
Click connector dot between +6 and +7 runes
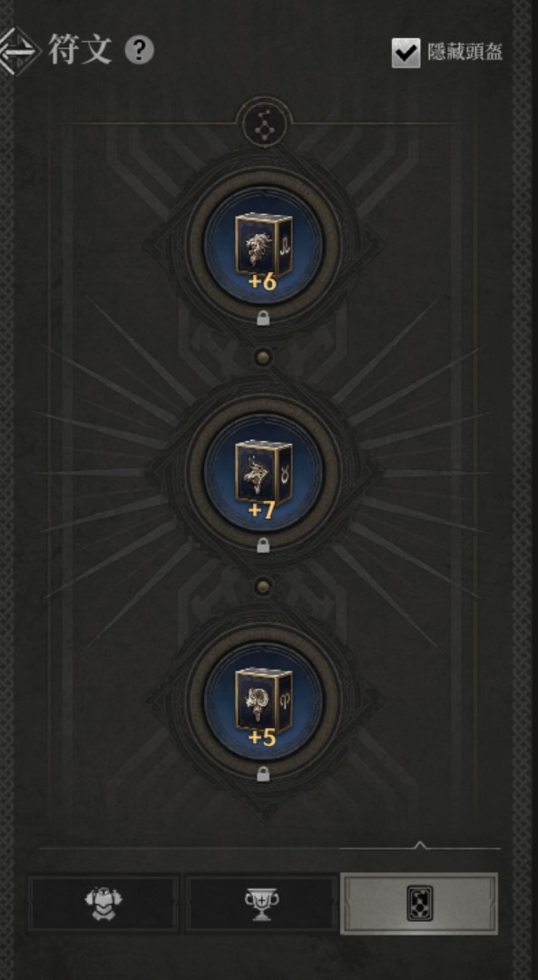(x=264, y=358)
